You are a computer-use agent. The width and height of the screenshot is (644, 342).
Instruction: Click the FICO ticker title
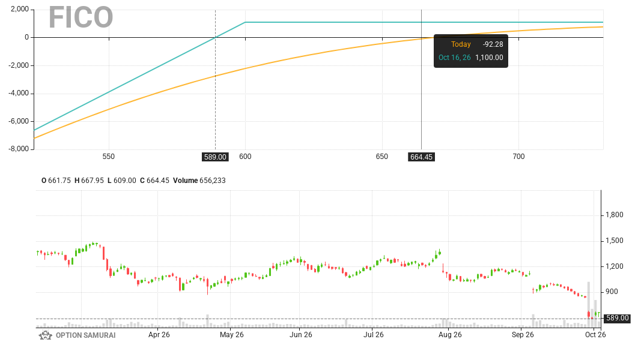tap(80, 17)
